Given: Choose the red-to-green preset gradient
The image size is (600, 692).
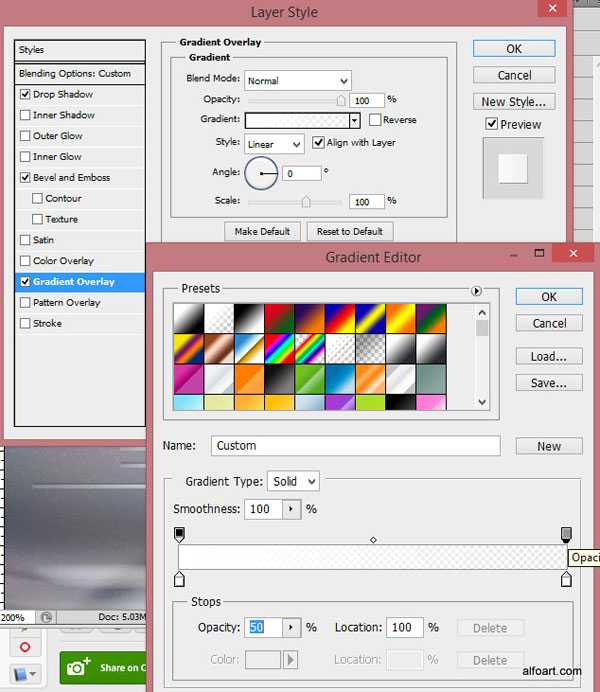Looking at the screenshot, I should (279, 318).
